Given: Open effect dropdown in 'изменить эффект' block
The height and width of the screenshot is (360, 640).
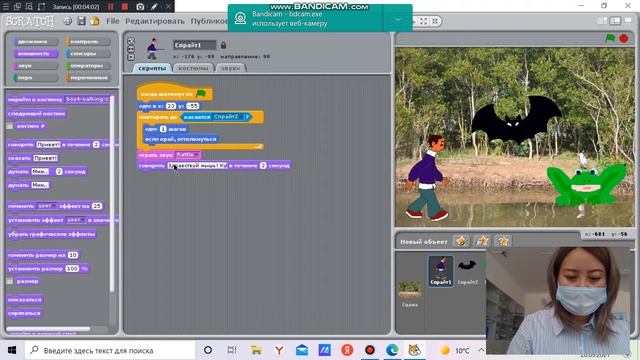Looking at the screenshot, I should click(x=47, y=206).
